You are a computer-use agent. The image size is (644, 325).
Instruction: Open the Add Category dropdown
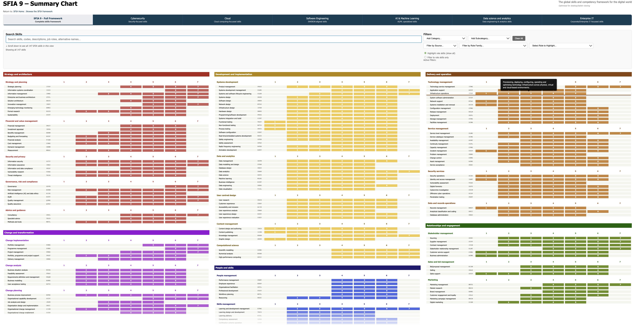pos(445,38)
